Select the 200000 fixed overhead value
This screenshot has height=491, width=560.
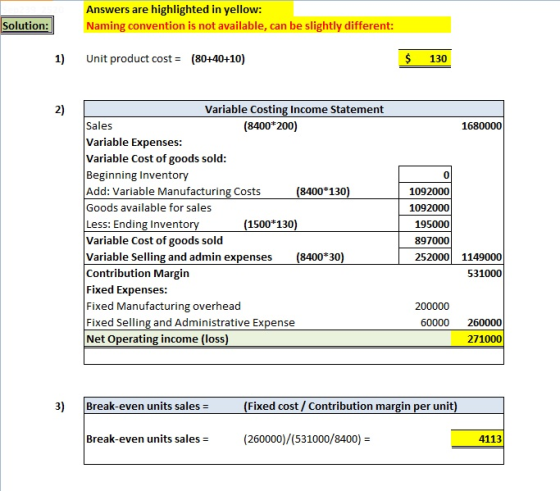(x=432, y=306)
